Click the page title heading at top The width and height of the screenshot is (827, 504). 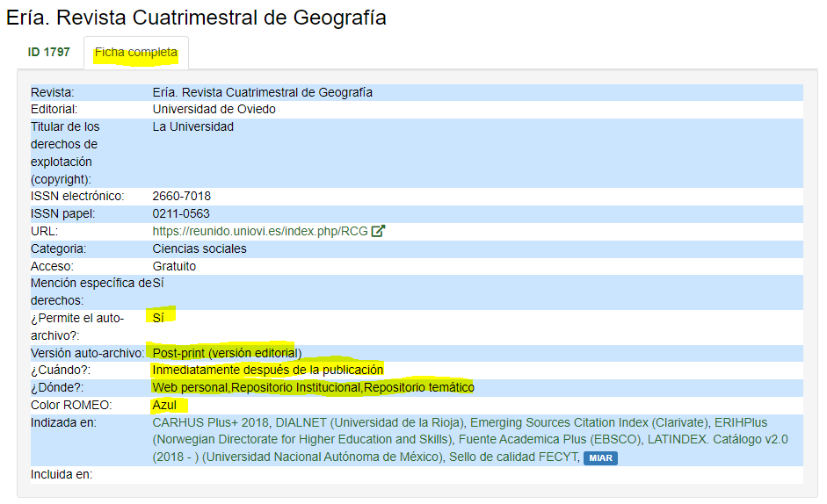[196, 18]
